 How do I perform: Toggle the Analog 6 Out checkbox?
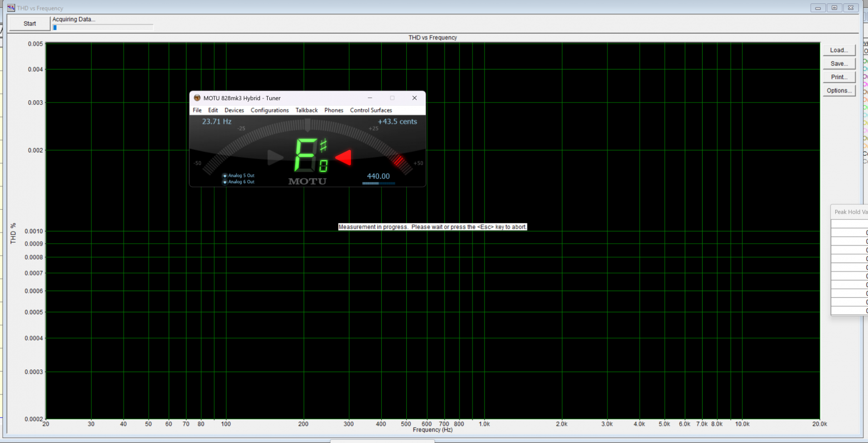pos(225,182)
